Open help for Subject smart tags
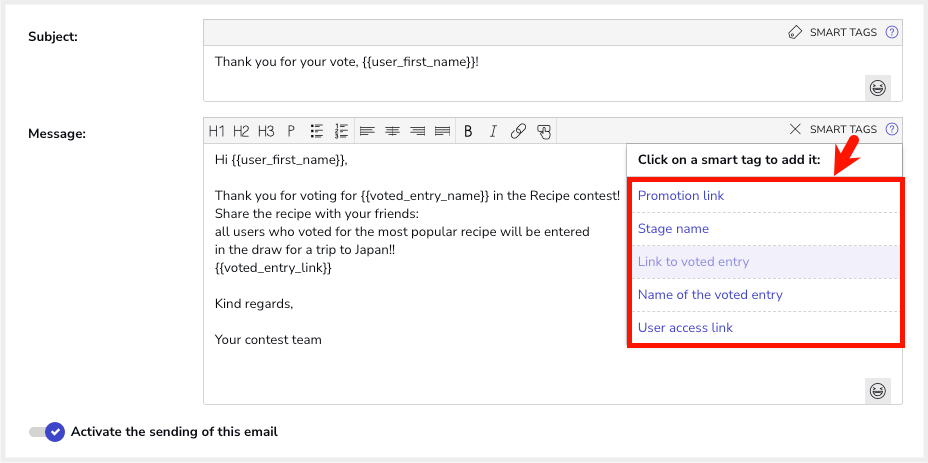Image resolution: width=928 pixels, height=463 pixels. 891,32
